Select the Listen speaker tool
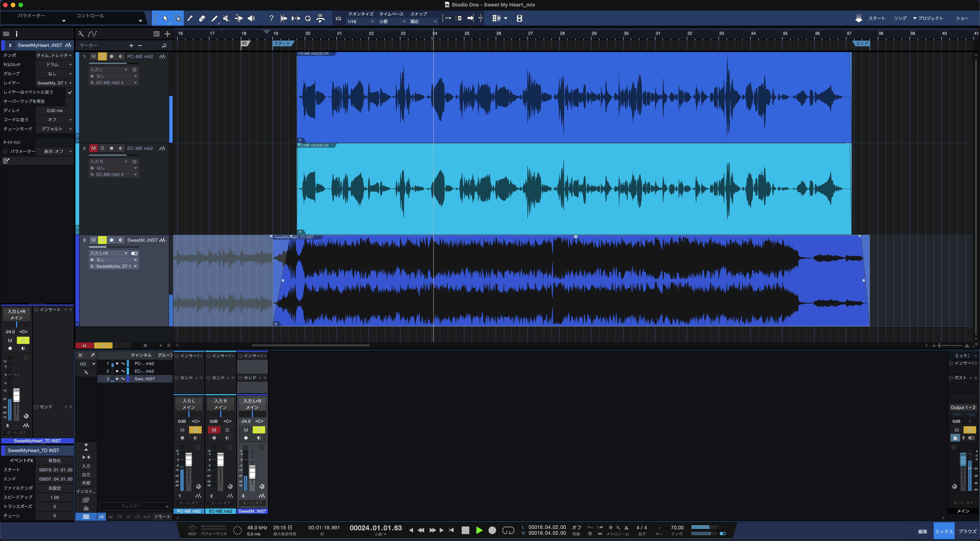 (x=251, y=18)
